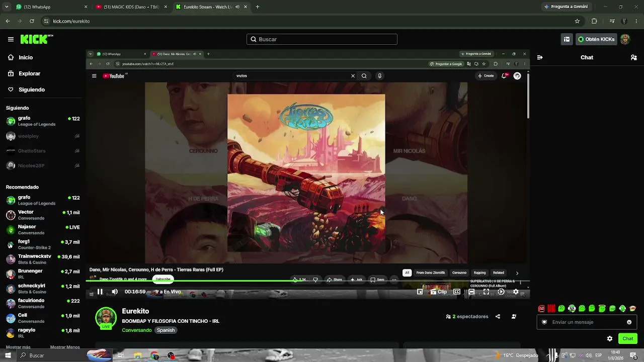This screenshot has height=362, width=644.
Task: Open browser extensions puzzle icon
Action: [x=594, y=21]
